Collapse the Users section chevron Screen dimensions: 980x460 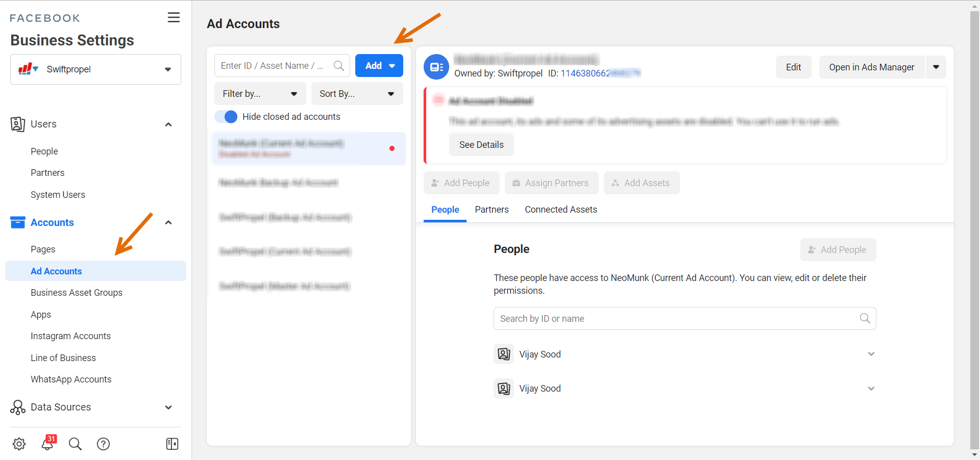[x=168, y=124]
